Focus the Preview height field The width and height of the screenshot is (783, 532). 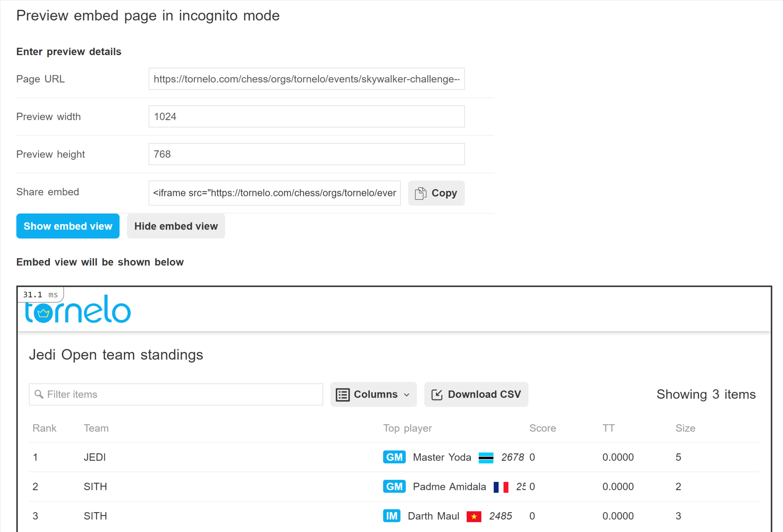306,154
